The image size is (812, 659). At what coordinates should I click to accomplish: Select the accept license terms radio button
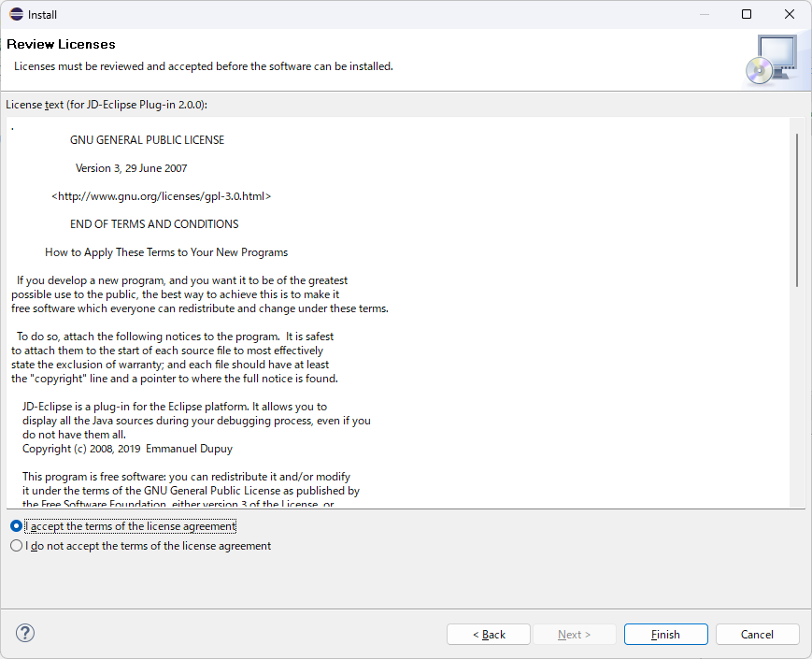pyautogui.click(x=17, y=526)
